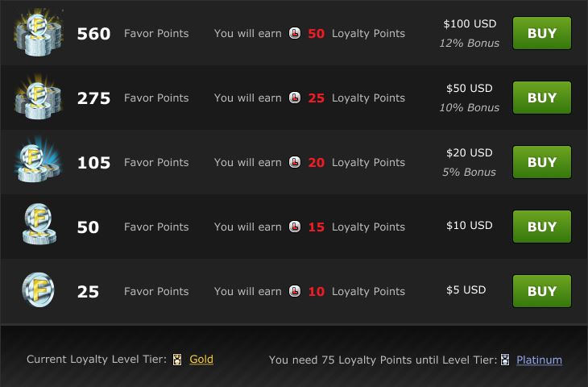Buy the $100 USD Favor Points package
588x387 pixels.
pyautogui.click(x=542, y=33)
